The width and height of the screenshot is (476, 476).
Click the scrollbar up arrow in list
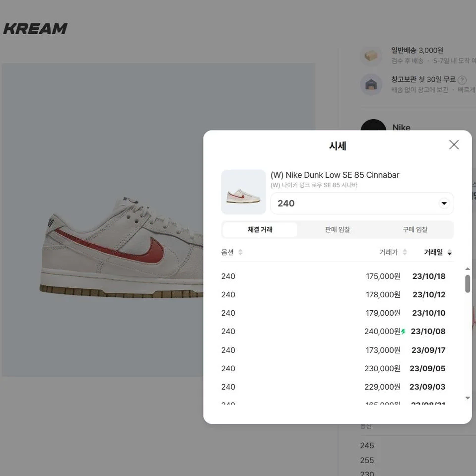coord(468,269)
